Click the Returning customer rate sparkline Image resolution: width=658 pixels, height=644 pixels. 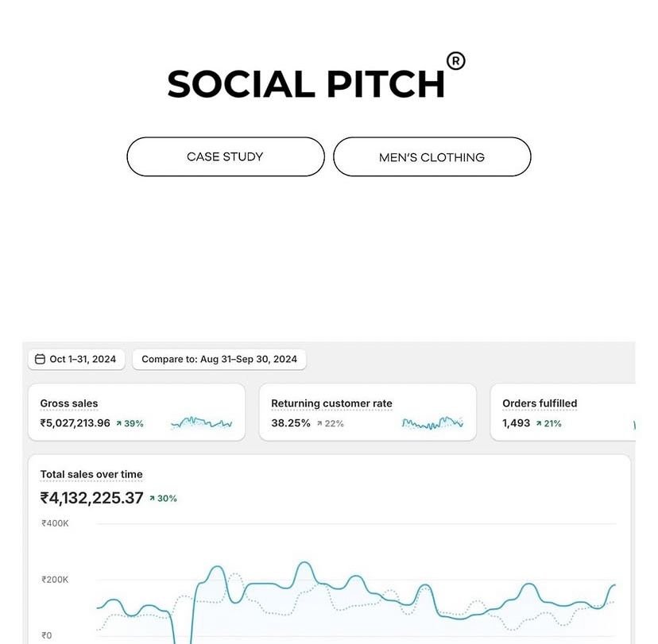pos(432,423)
